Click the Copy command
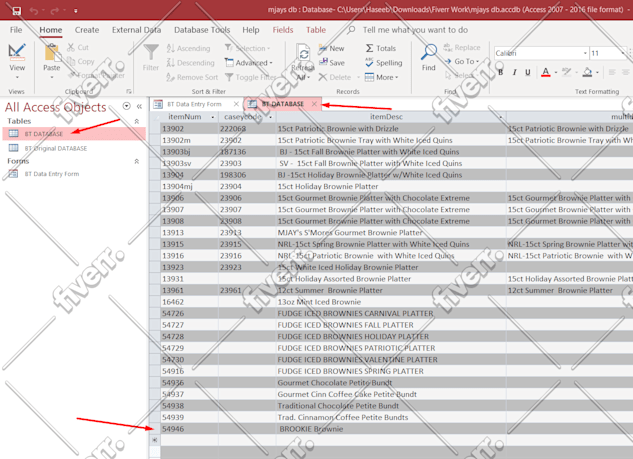Image resolution: width=633 pixels, height=459 pixels. tap(81, 61)
